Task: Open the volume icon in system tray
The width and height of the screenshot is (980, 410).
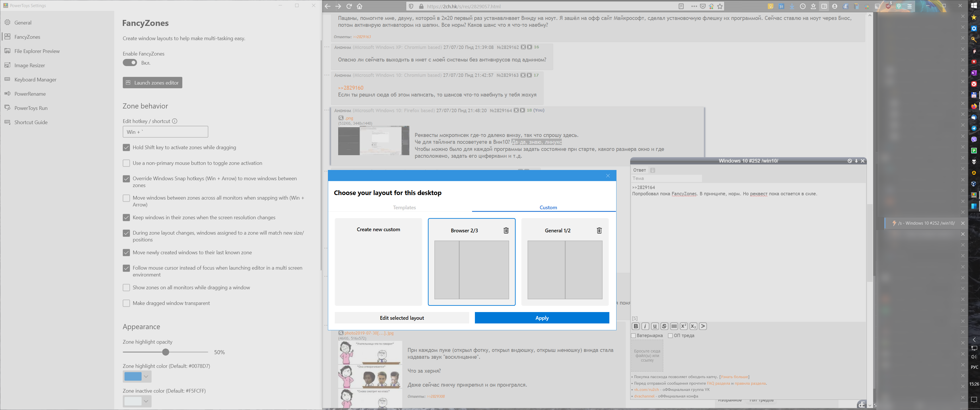Action: pyautogui.click(x=973, y=356)
